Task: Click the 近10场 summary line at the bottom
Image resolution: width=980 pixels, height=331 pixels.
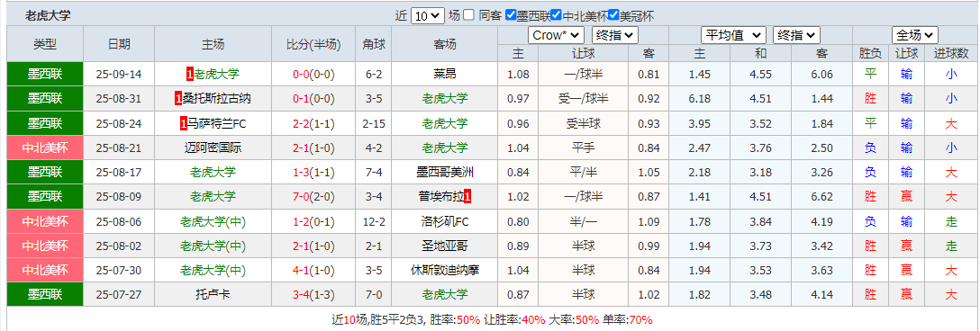Action: (x=492, y=320)
